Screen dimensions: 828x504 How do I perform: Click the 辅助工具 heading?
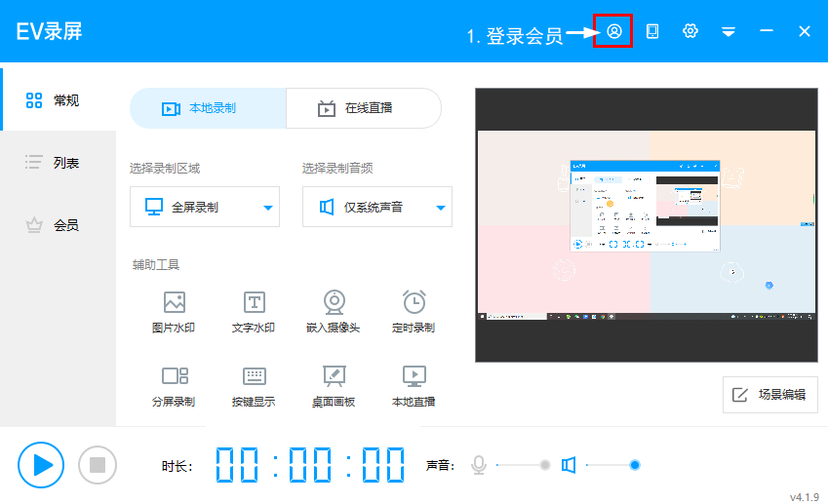tap(156, 264)
